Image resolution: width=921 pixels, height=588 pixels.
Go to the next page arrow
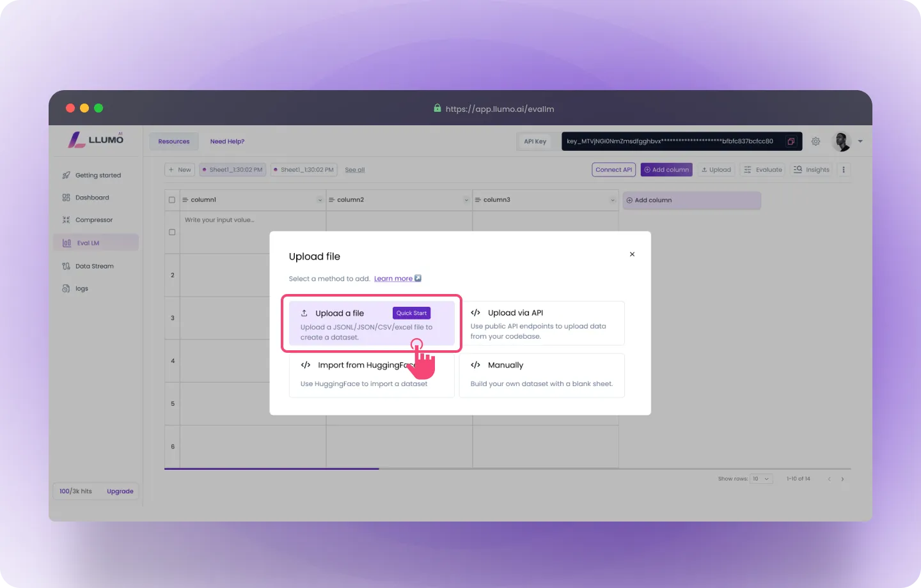tap(842, 479)
